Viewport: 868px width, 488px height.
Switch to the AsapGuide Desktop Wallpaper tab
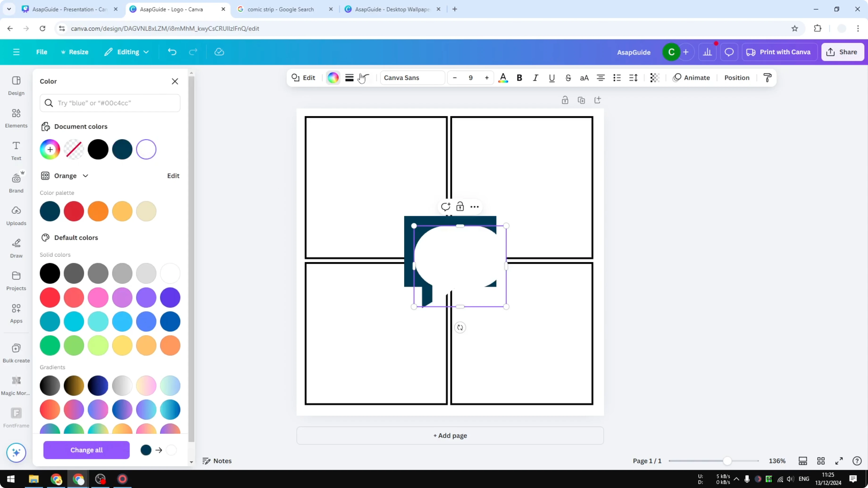(391, 9)
